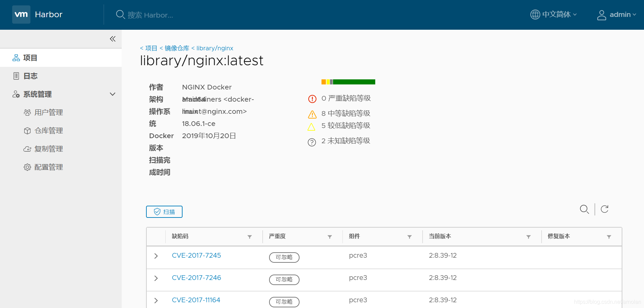644x308 pixels.
Task: Click the 项目 network icon in sidebar
Action: pyautogui.click(x=16, y=58)
